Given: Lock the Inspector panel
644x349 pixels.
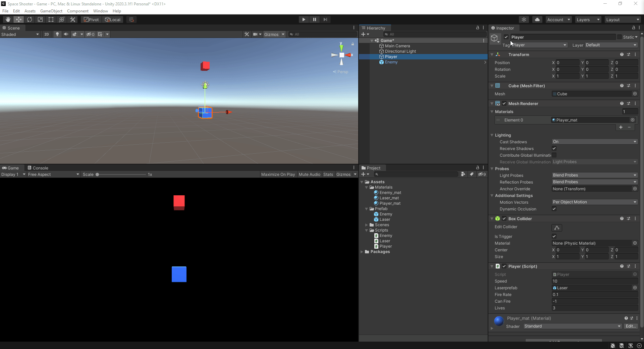Looking at the screenshot, I should pos(633,28).
